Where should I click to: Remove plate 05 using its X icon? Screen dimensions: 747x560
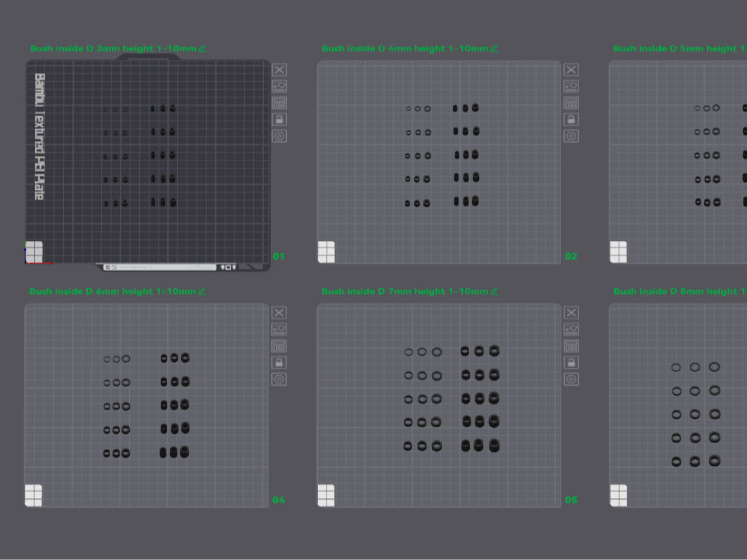tap(571, 313)
